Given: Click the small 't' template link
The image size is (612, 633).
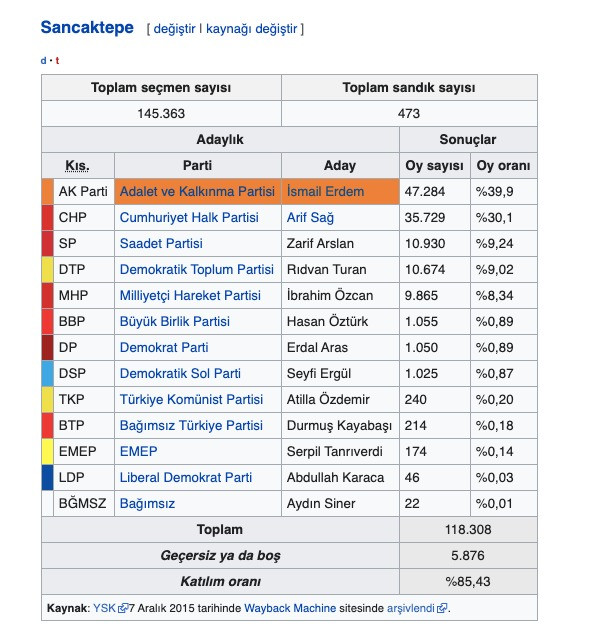Looking at the screenshot, I should pyautogui.click(x=57, y=60).
